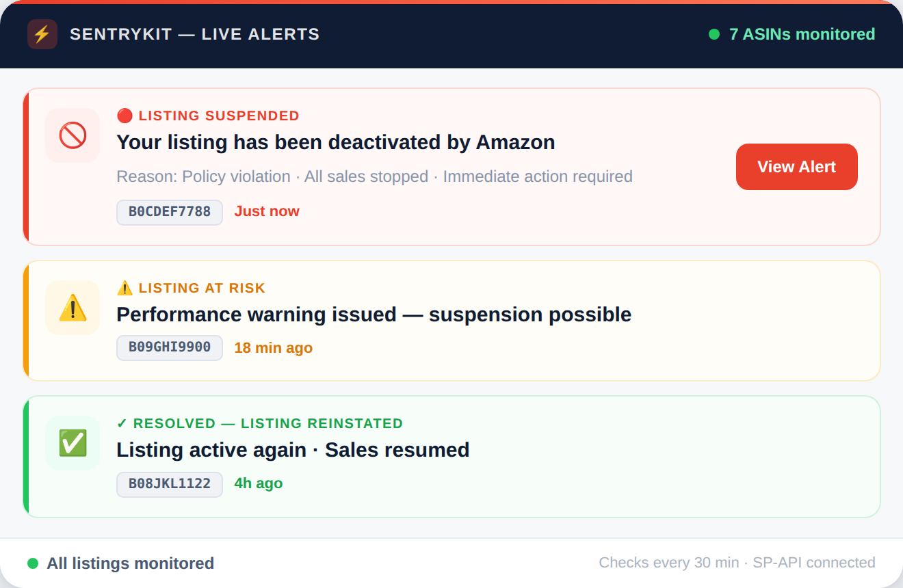Image resolution: width=903 pixels, height=588 pixels.
Task: Select ASIN tag B0CDEF7788
Action: pos(170,212)
